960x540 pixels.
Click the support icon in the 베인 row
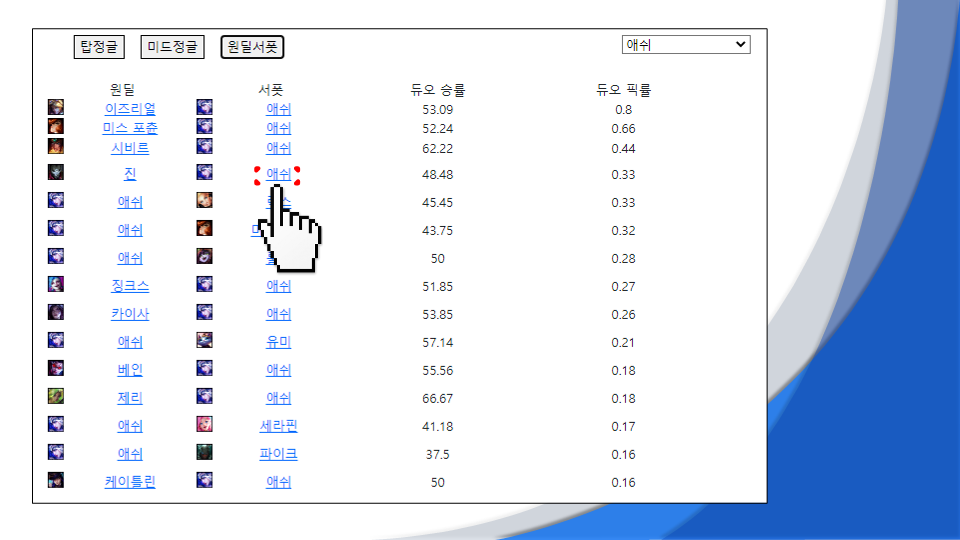pyautogui.click(x=204, y=368)
